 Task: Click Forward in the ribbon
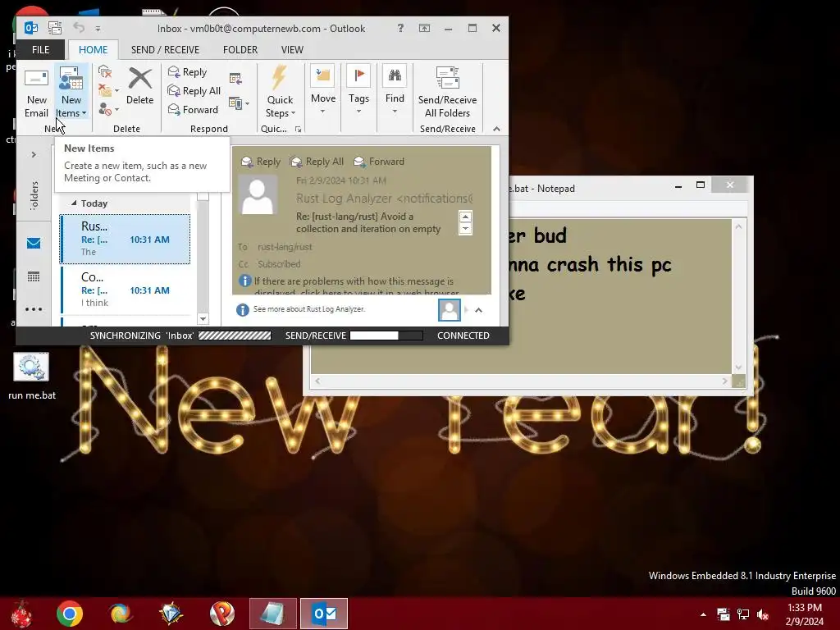click(193, 109)
